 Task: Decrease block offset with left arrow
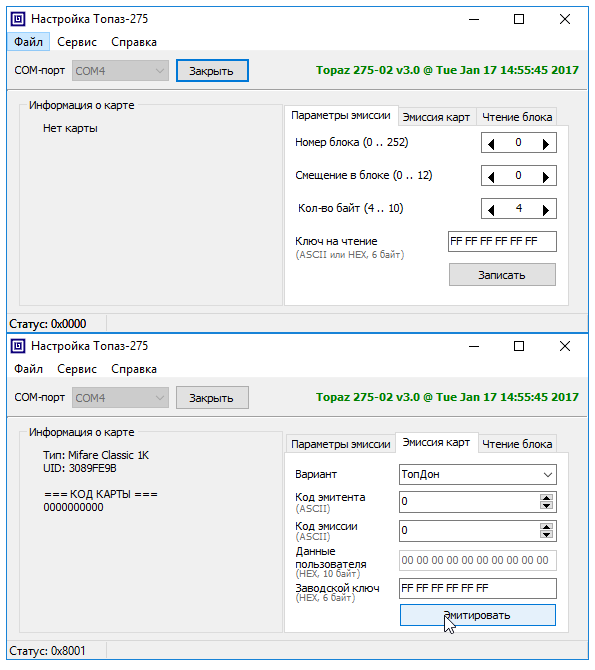pos(491,176)
